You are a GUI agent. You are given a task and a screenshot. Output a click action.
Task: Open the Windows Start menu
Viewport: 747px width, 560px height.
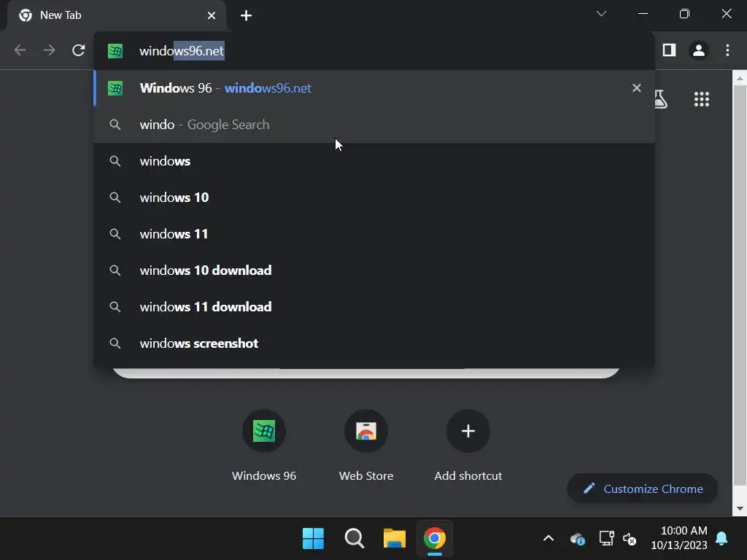pyautogui.click(x=313, y=539)
